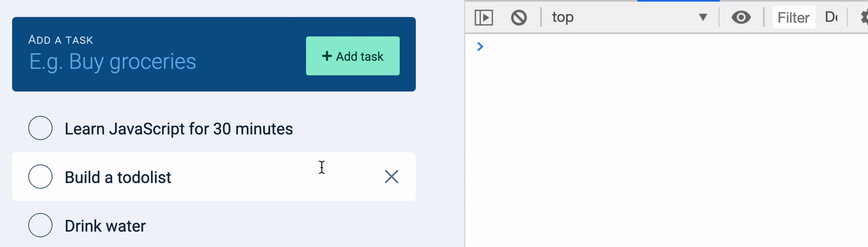Screen dimensions: 868x247
Task: Click the console Filter box
Action: pos(793,17)
